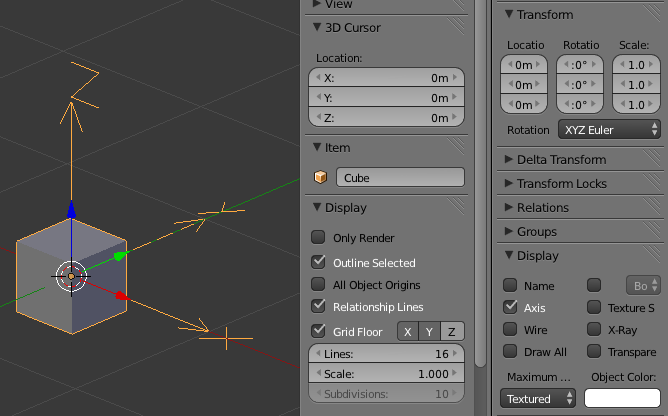Expand the Transform Locks panel
The image size is (668, 416).
click(x=562, y=184)
